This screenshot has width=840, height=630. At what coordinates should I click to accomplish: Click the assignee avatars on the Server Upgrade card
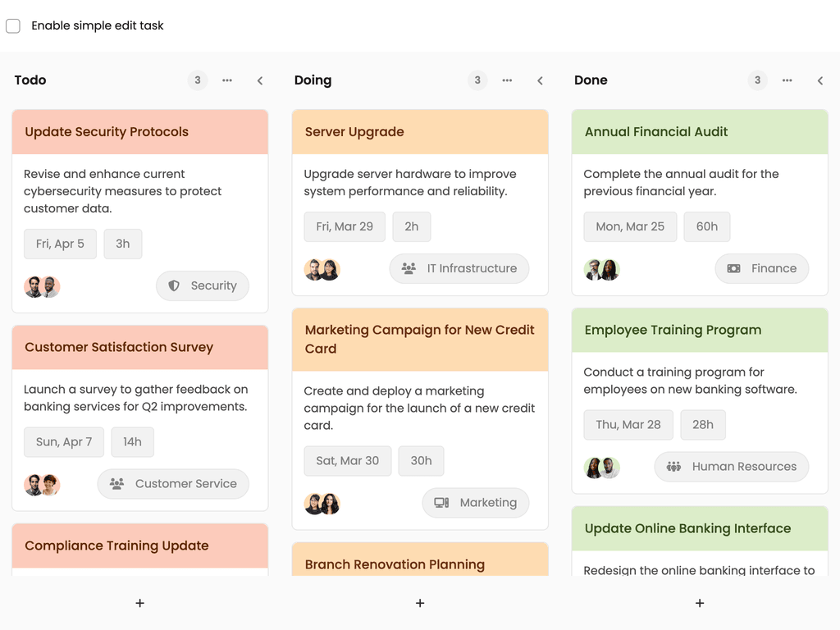tap(322, 268)
